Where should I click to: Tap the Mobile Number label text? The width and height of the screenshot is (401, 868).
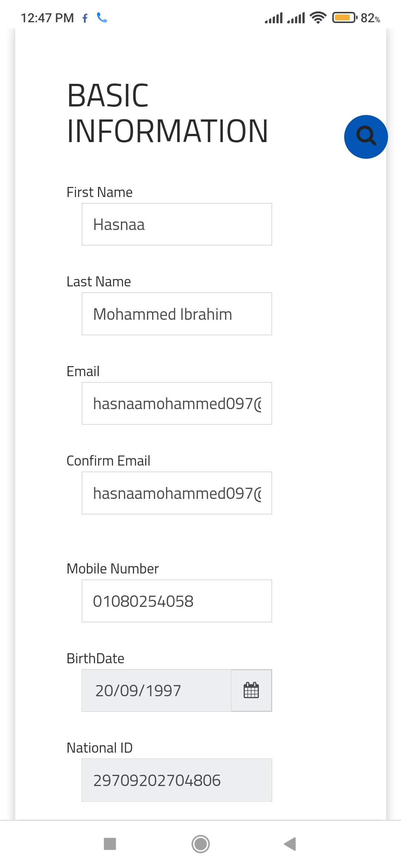point(113,569)
